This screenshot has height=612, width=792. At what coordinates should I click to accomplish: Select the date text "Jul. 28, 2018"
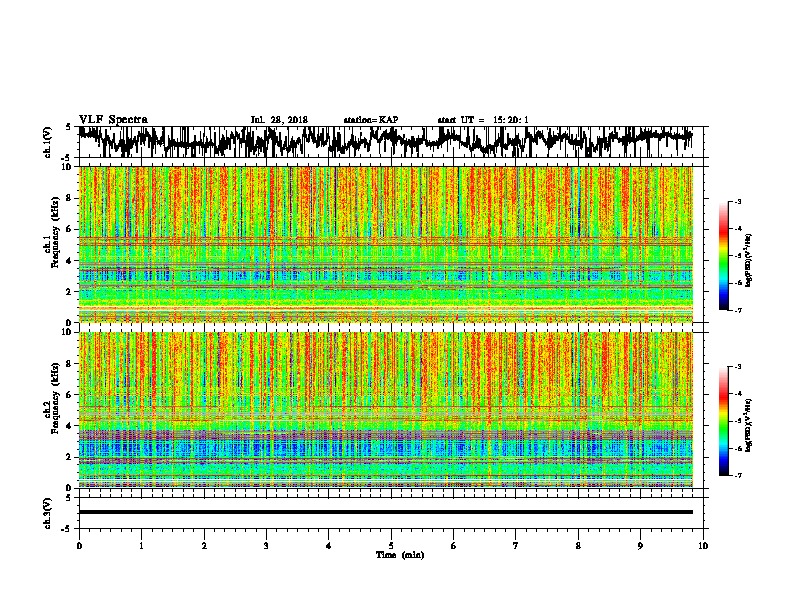pos(279,120)
